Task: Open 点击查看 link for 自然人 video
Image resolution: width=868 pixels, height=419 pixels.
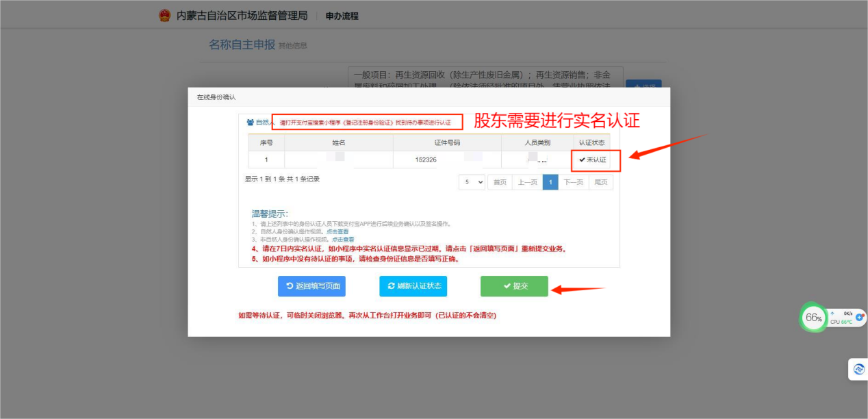Action: tap(337, 231)
